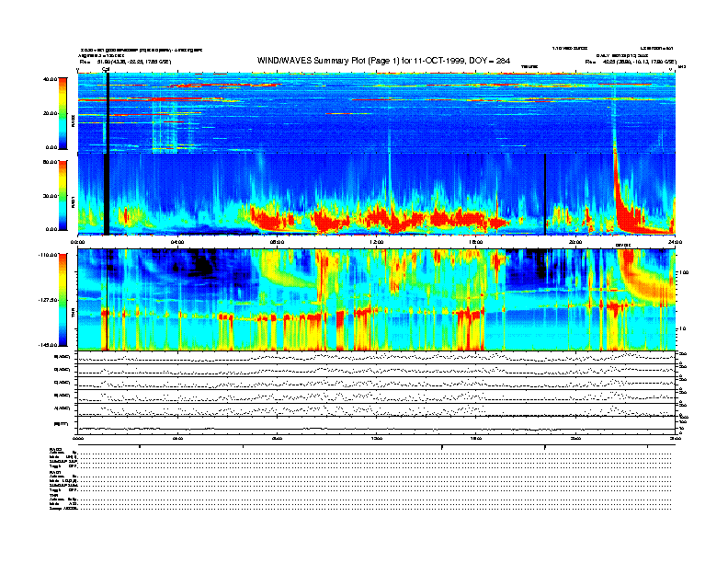Click the TNR status block header at bottom
The image size is (728, 563).
coord(53,495)
